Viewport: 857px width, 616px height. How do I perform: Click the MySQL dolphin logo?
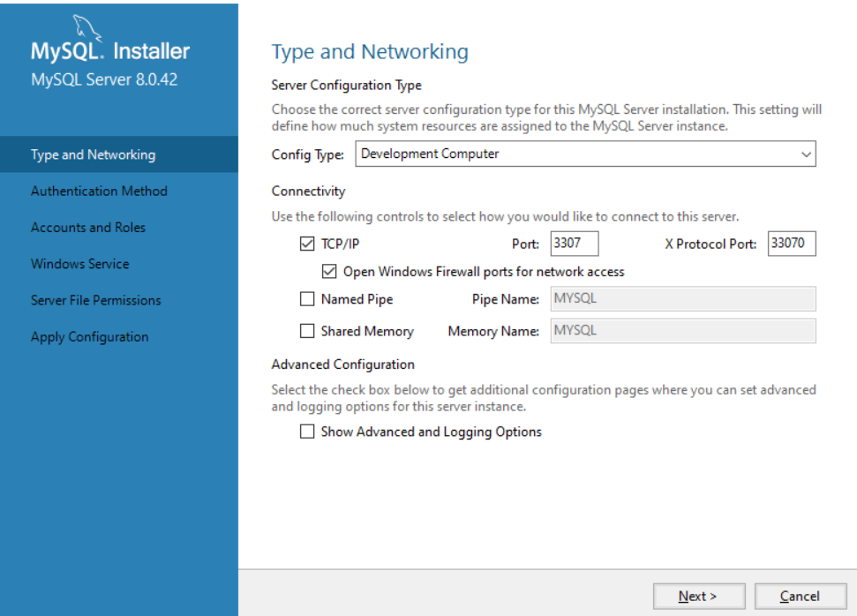86,27
